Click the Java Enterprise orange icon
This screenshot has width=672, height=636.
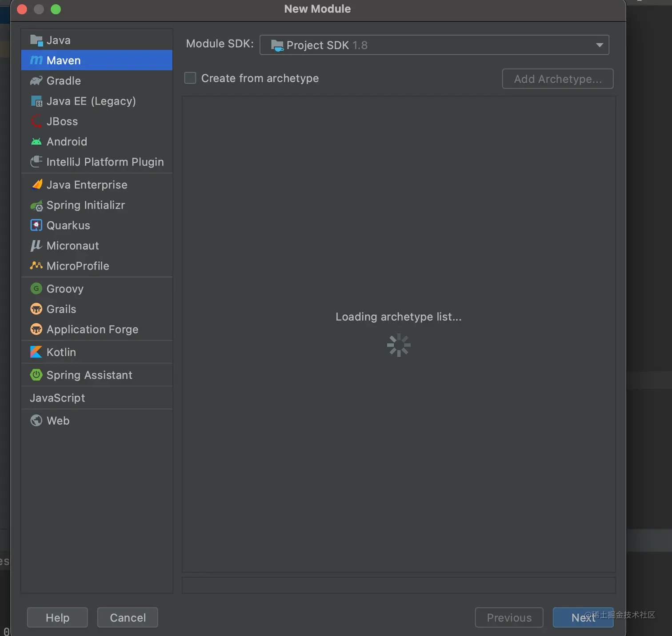tap(37, 184)
